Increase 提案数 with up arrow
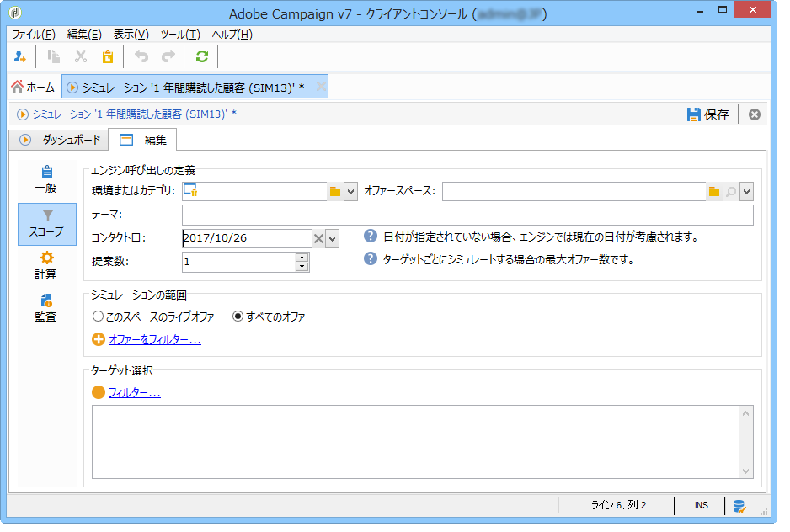Image resolution: width=790 pixels, height=532 pixels. pos(302,258)
